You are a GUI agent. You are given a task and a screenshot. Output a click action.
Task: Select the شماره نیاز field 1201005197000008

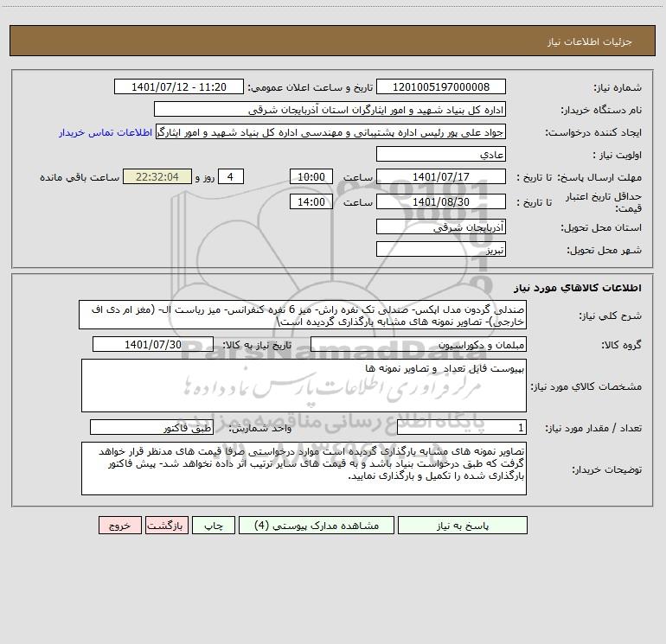coord(441,86)
